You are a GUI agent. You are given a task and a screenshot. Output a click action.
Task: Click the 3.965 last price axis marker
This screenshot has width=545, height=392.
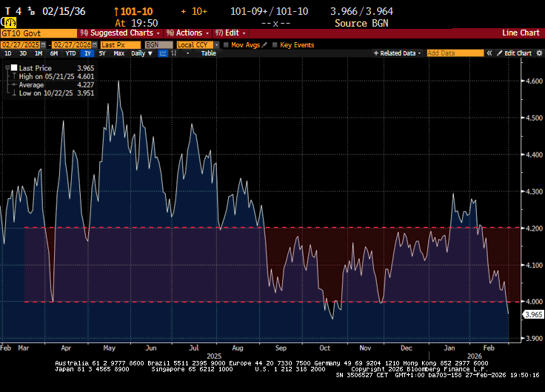point(532,314)
